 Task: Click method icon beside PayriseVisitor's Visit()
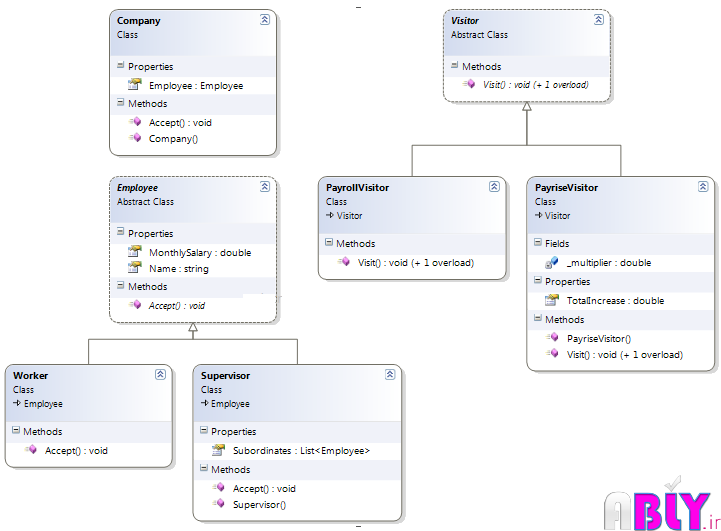[x=552, y=354]
